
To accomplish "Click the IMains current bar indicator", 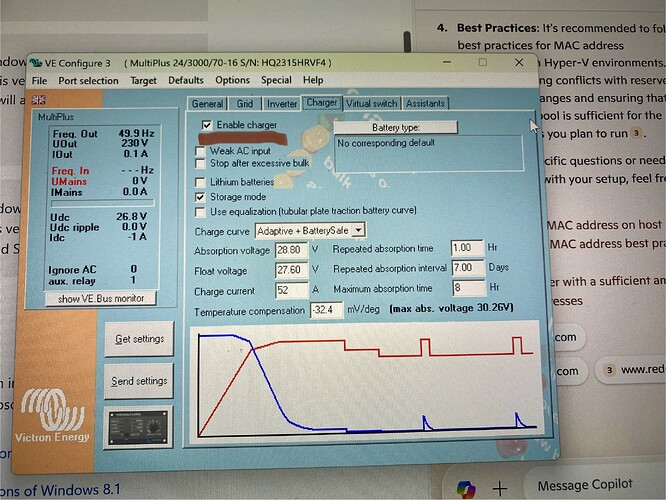I will [x=102, y=203].
